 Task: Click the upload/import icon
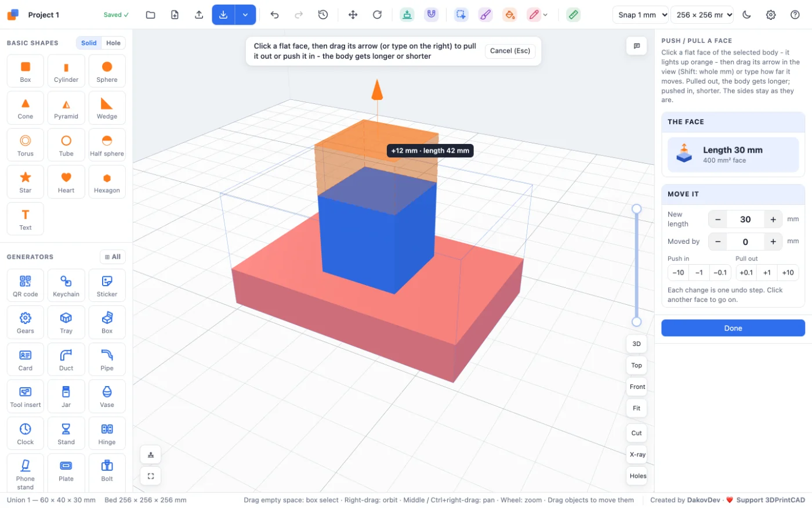[199, 15]
